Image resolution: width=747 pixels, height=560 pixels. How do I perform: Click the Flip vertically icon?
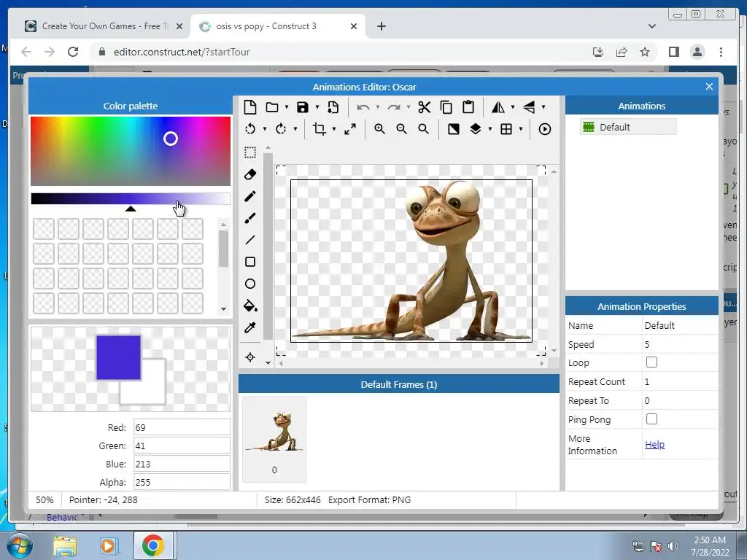point(530,107)
